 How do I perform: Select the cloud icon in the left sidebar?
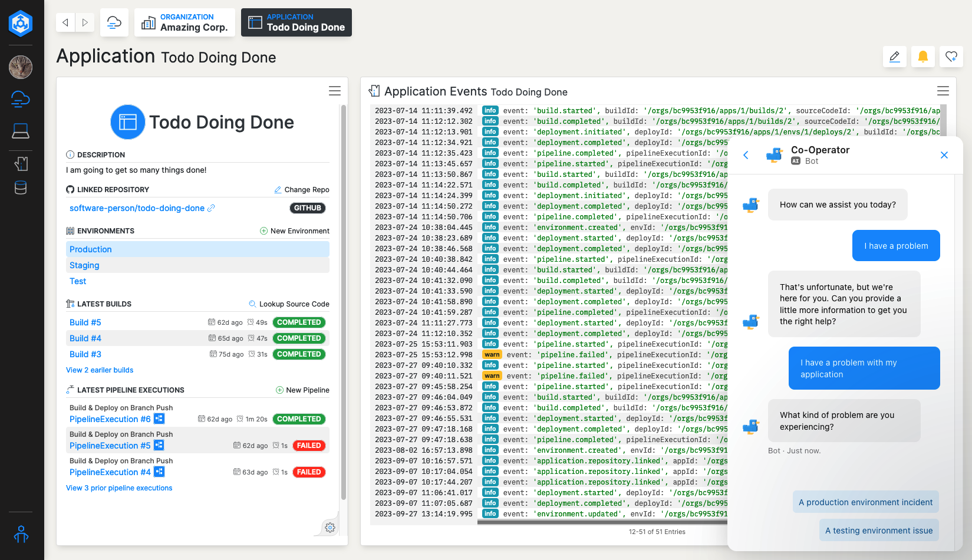tap(20, 99)
